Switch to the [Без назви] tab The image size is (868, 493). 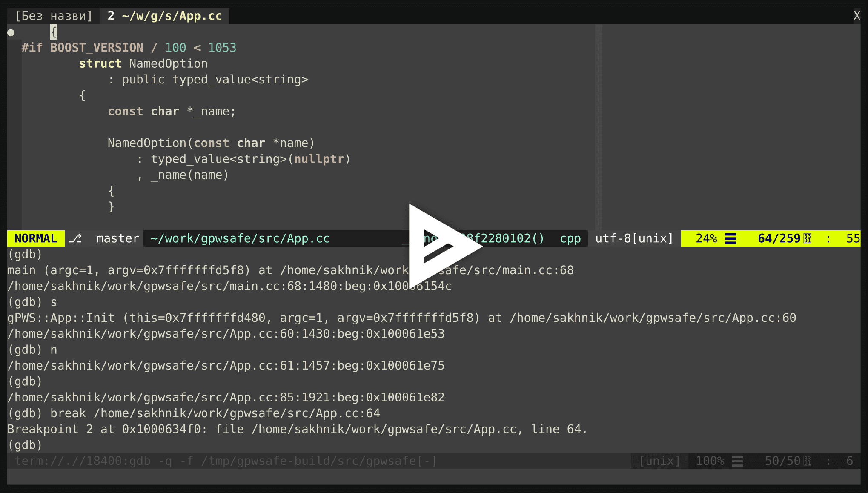[x=54, y=16]
